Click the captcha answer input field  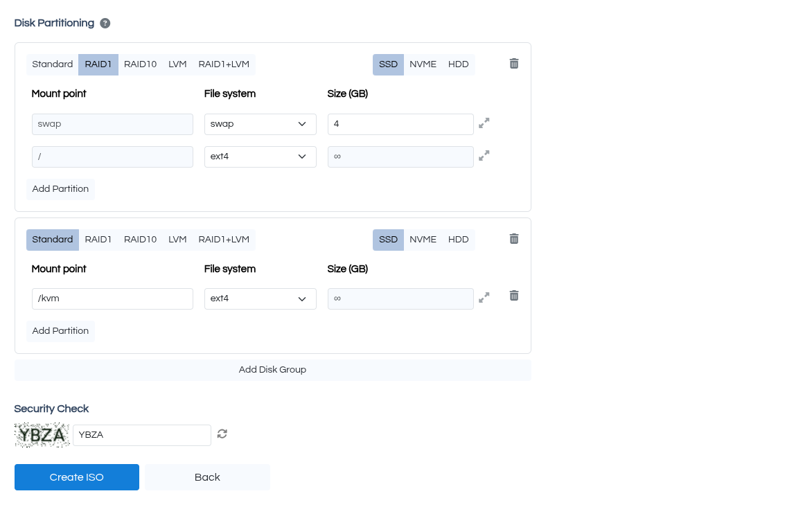pos(141,434)
